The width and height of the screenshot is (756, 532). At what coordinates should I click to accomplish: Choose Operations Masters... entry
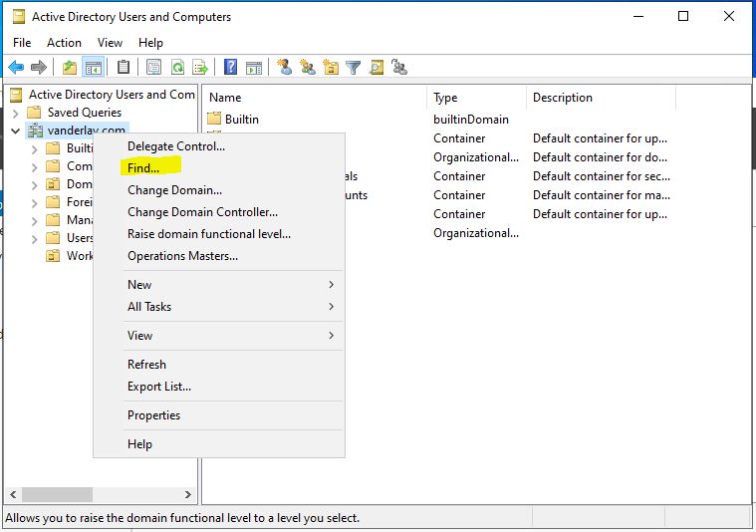tap(219, 256)
